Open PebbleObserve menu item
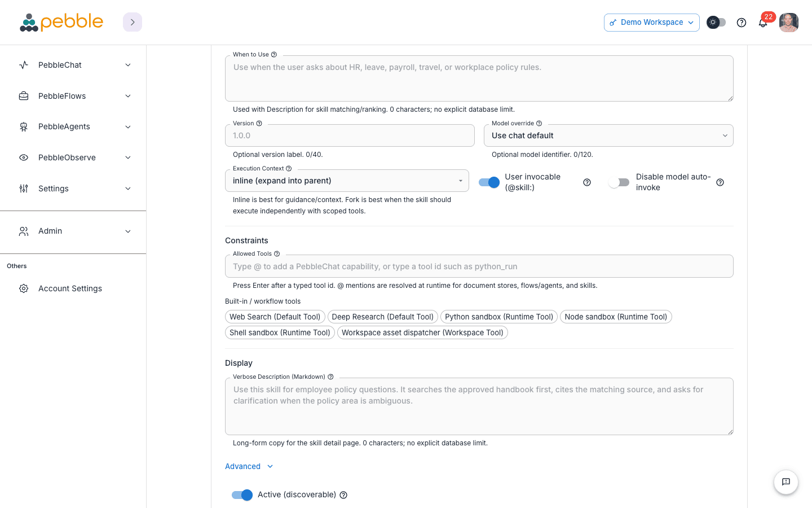 (73, 157)
